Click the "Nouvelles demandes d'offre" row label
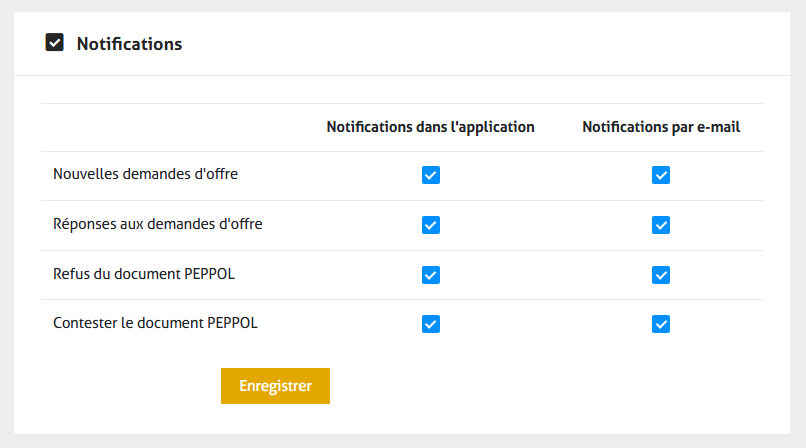Viewport: 806px width, 448px height. tap(145, 174)
